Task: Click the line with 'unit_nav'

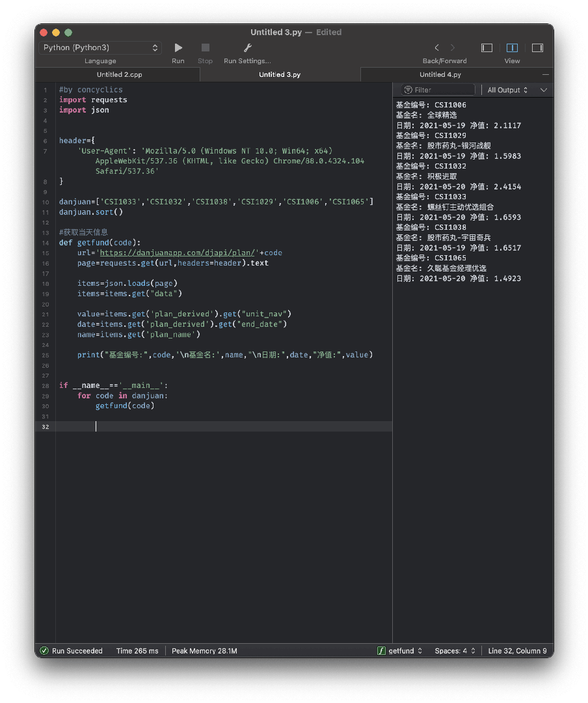Action: point(184,314)
